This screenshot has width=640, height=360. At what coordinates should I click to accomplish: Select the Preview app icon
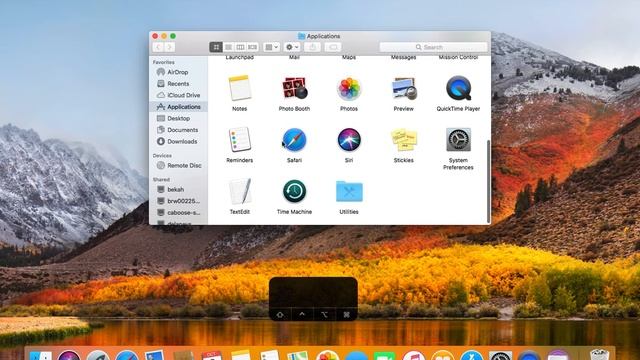[x=404, y=88]
